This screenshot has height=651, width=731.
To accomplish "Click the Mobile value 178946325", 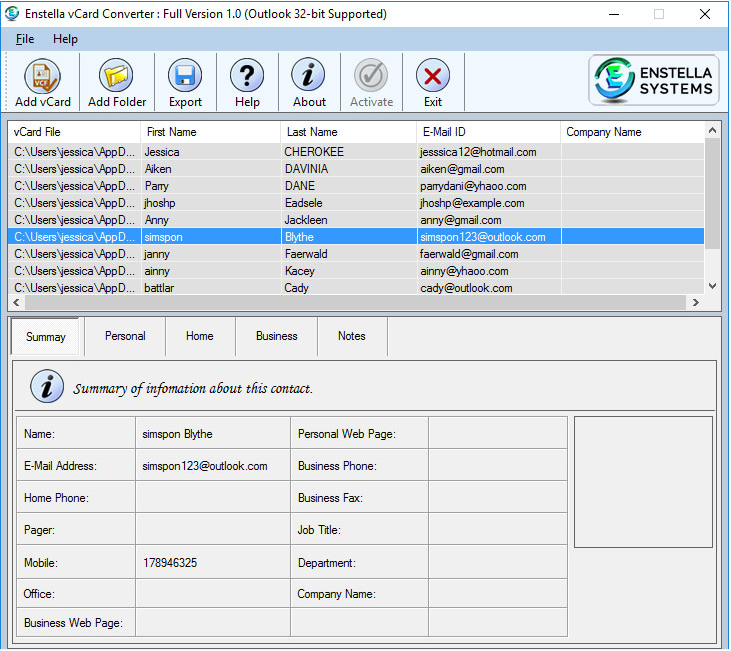I will [170, 563].
